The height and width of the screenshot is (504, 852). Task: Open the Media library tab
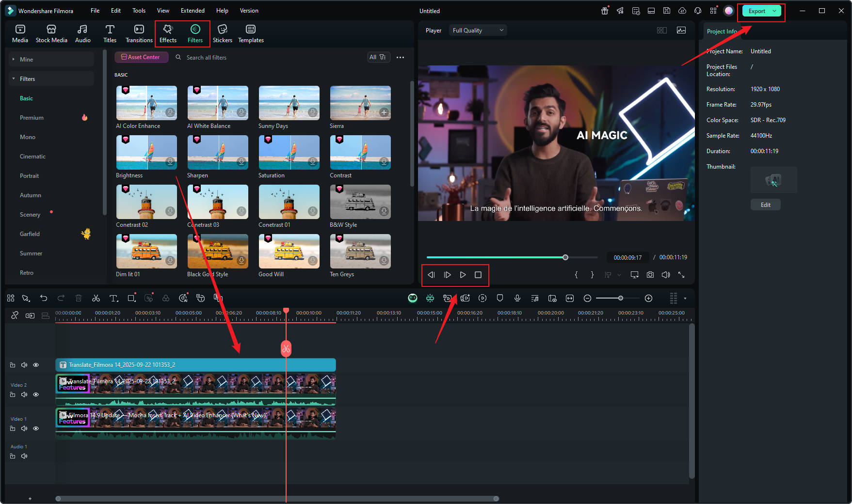coord(20,33)
